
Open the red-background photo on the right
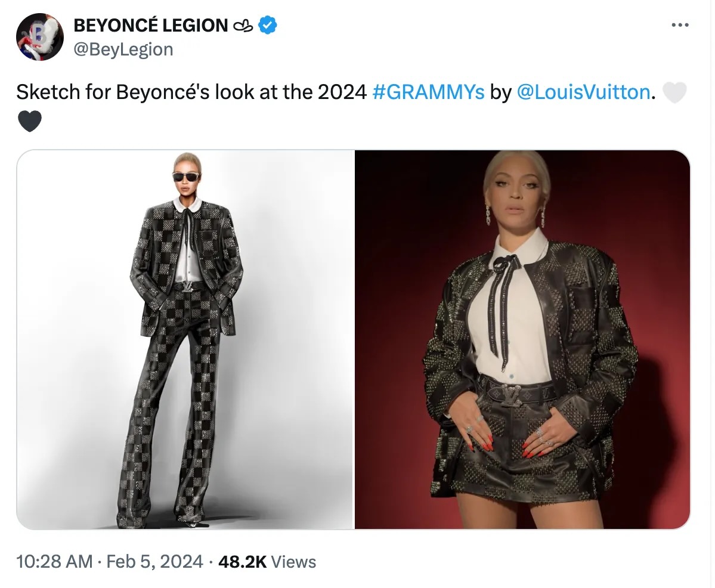[522, 339]
